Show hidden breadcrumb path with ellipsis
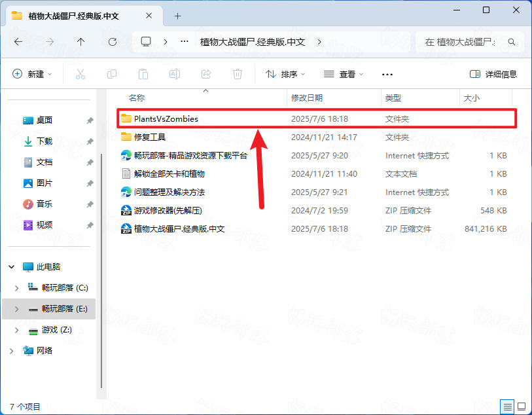532x415 pixels. coord(185,42)
